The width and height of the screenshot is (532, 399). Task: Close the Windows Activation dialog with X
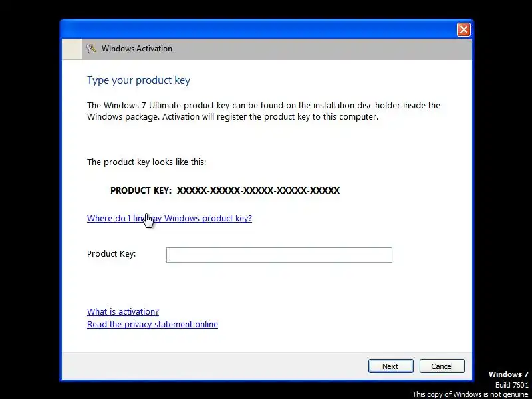pos(464,29)
